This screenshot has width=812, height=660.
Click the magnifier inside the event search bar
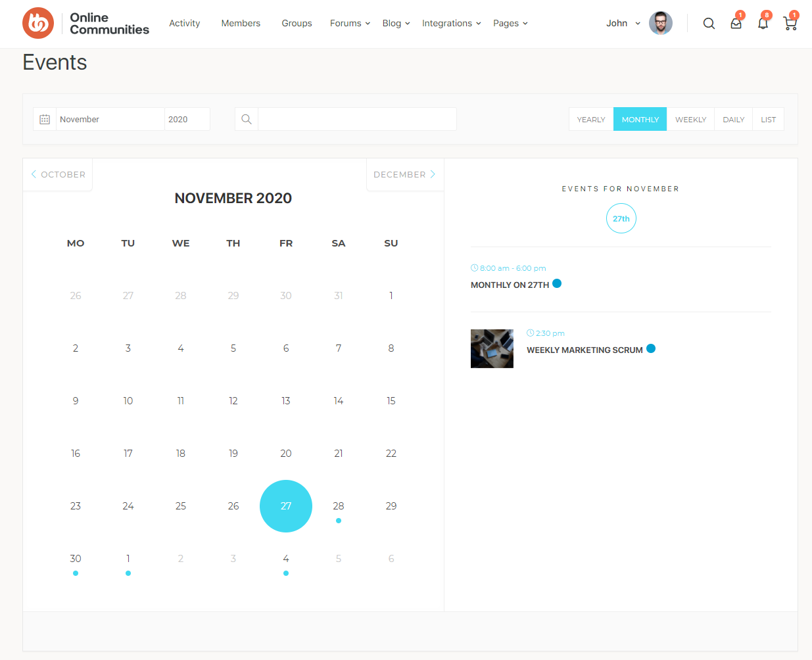(246, 119)
